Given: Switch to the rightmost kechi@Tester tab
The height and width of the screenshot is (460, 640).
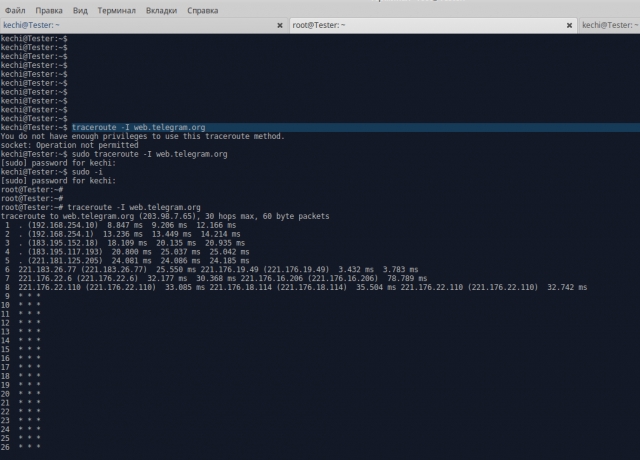Looking at the screenshot, I should [609, 25].
